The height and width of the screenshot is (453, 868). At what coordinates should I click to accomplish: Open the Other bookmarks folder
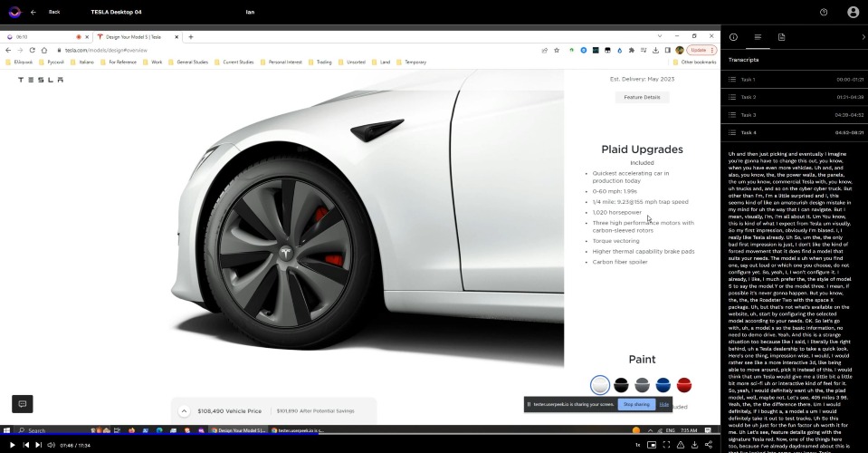695,62
